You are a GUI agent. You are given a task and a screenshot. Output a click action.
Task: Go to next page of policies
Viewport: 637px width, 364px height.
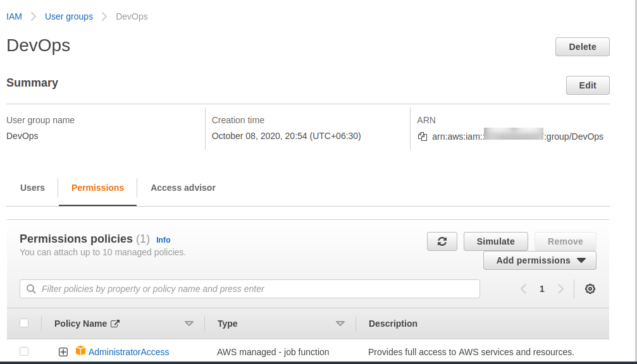[561, 289]
